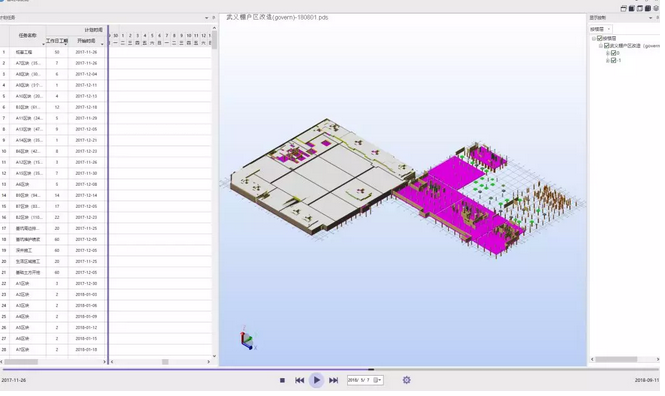Toggle the floor -1 checkbox

(x=613, y=60)
